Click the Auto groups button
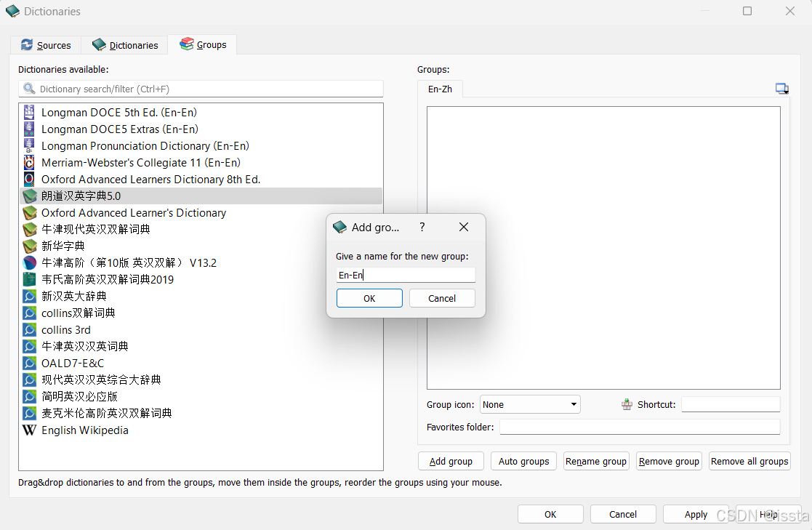Viewport: 812px width, 530px height. pyautogui.click(x=523, y=461)
